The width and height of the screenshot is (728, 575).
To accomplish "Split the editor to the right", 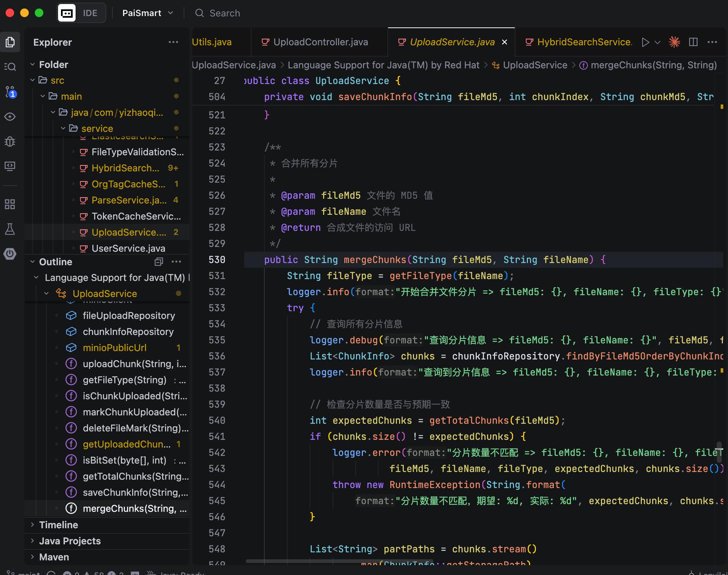I will (x=693, y=42).
